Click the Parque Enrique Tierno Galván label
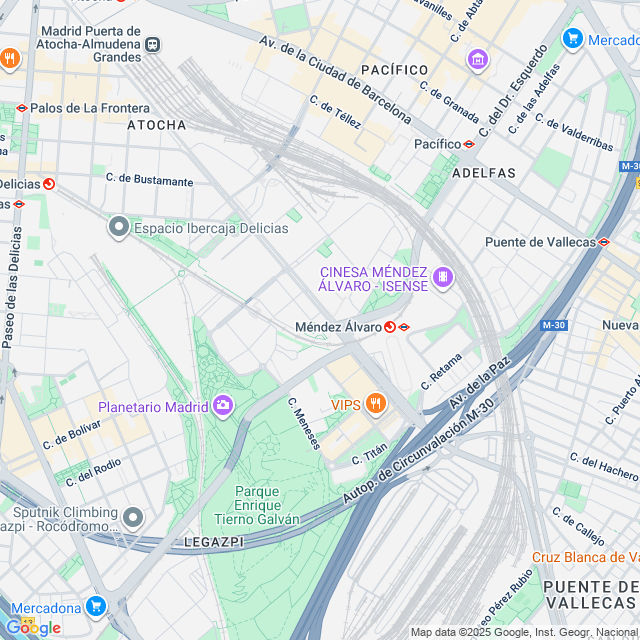Viewport: 640px width, 640px height. point(257,505)
